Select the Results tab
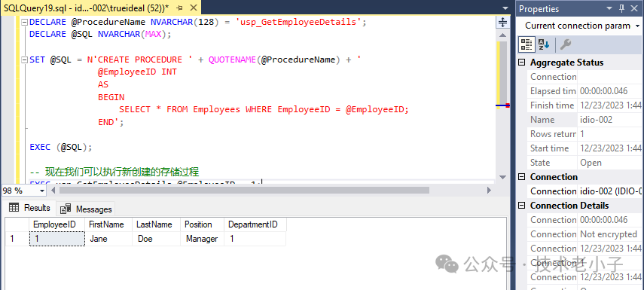The width and height of the screenshot is (644, 290). [29, 208]
